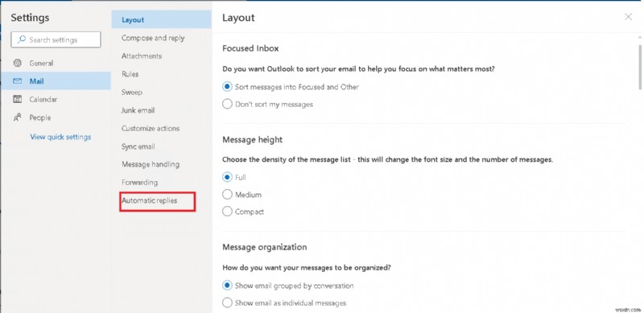Select Show email as individual messages

click(x=227, y=303)
